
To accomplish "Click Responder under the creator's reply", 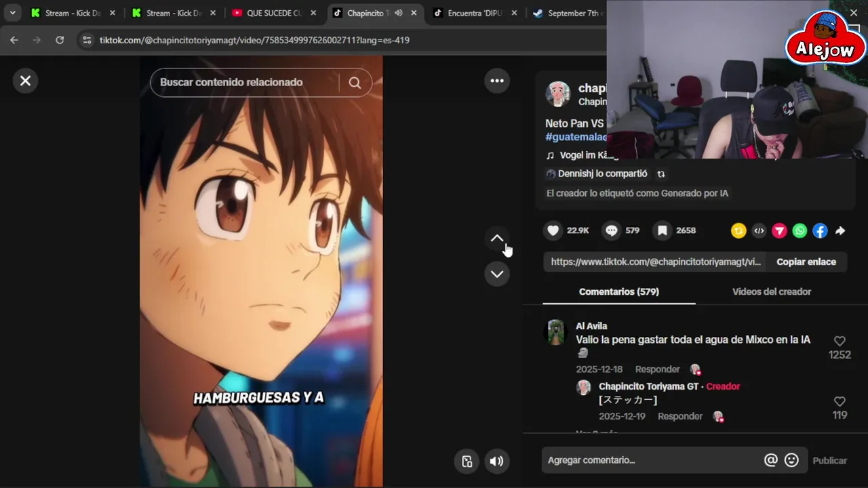I will 680,416.
